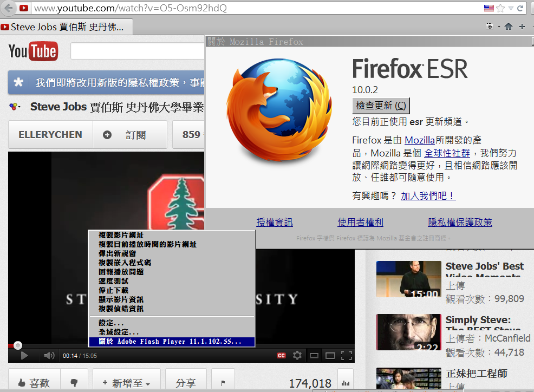
Task: Click the US flag icon in address bar
Action: (489, 8)
